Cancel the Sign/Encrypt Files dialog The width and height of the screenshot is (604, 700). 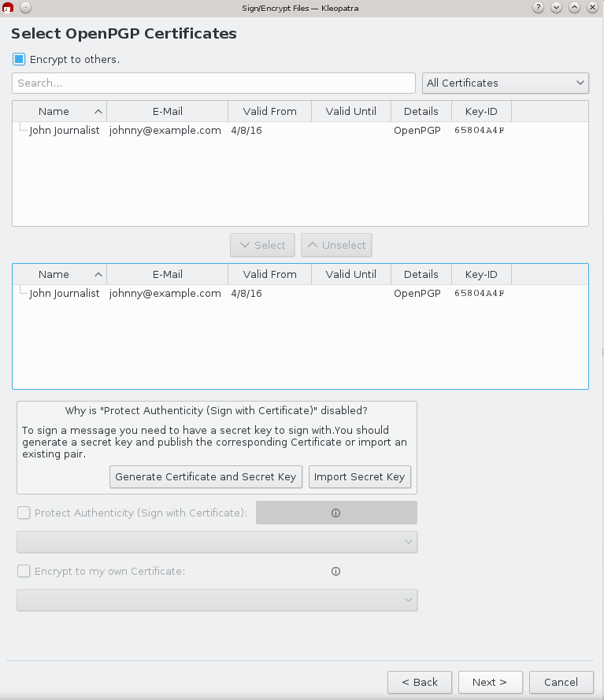coord(561,682)
